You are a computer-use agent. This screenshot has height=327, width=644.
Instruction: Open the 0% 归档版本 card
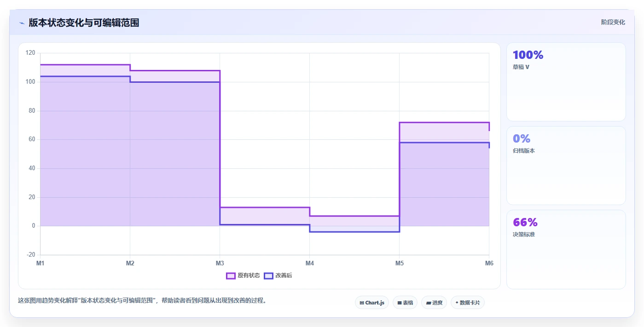[x=566, y=166]
